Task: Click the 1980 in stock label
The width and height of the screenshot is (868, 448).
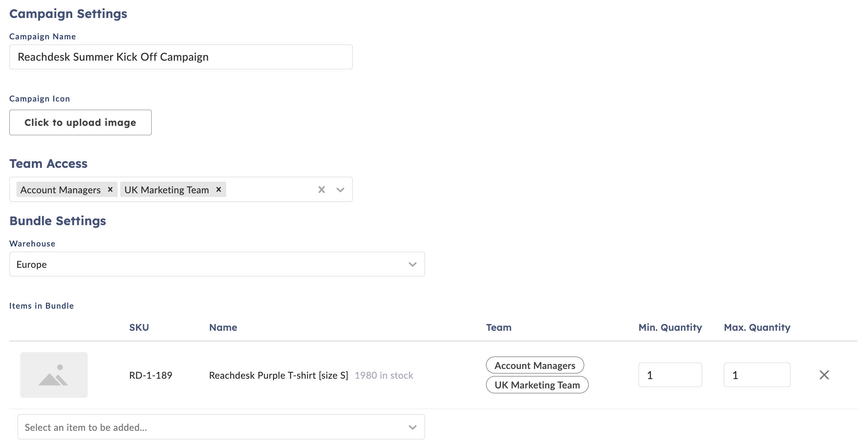Action: click(384, 375)
